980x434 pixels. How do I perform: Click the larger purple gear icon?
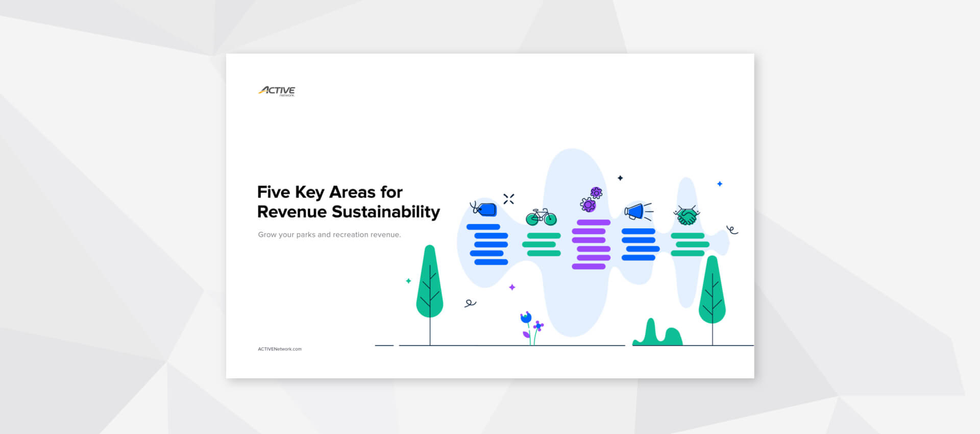588,205
